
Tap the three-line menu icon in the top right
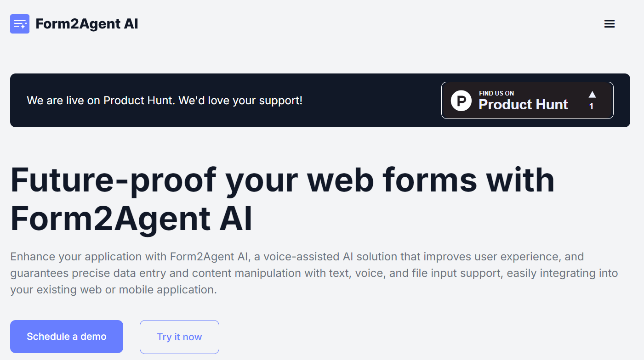pyautogui.click(x=609, y=23)
